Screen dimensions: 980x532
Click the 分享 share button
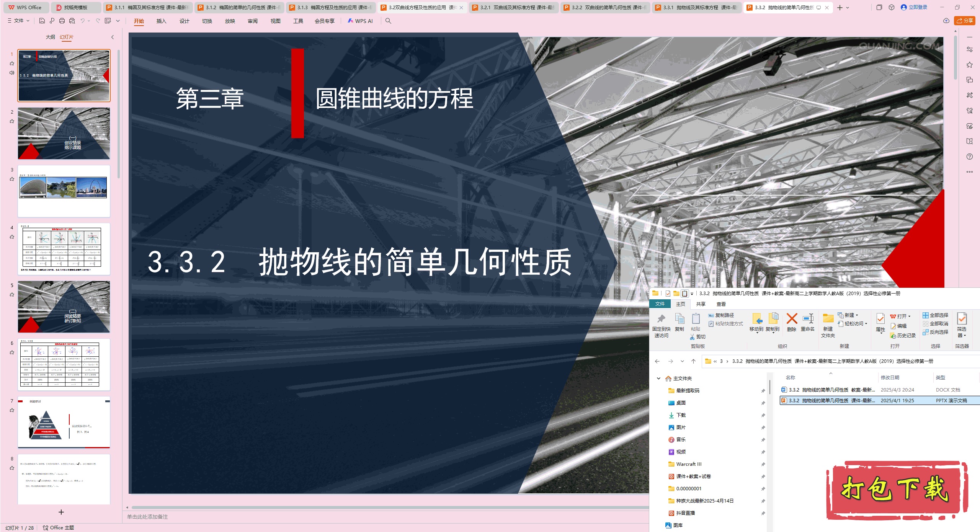964,21
